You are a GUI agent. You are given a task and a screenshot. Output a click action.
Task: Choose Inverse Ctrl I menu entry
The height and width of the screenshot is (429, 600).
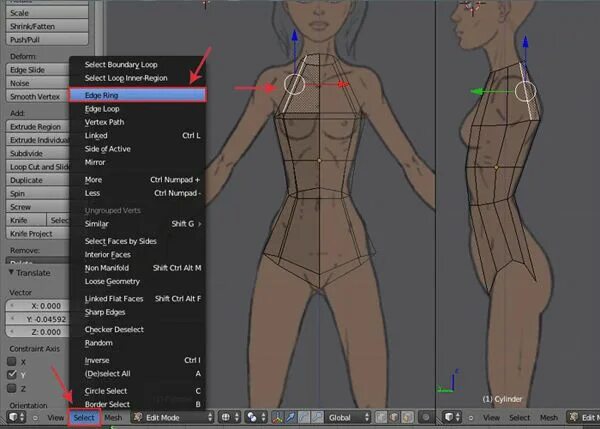click(137, 360)
